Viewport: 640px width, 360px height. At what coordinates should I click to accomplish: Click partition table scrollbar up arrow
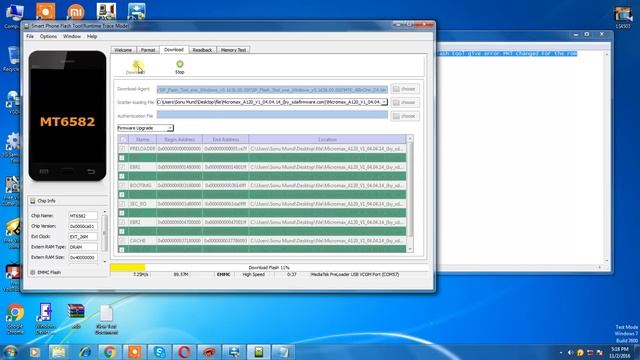[410, 139]
